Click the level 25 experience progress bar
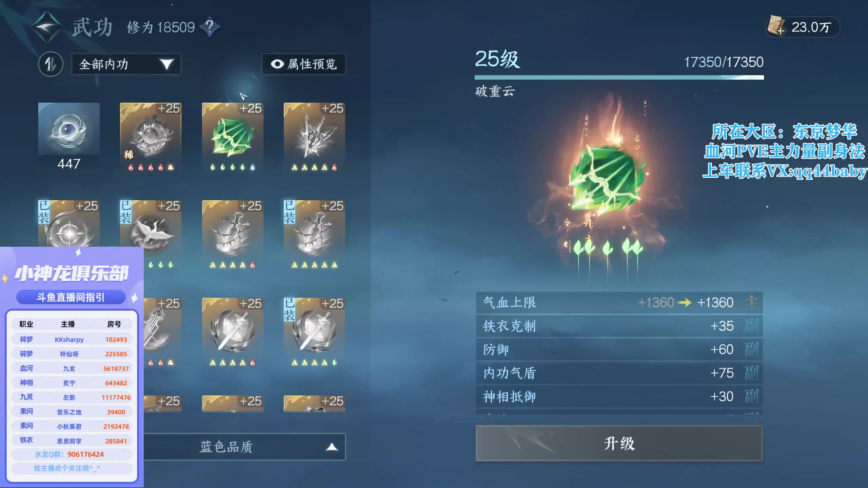This screenshot has height=488, width=868. [619, 77]
